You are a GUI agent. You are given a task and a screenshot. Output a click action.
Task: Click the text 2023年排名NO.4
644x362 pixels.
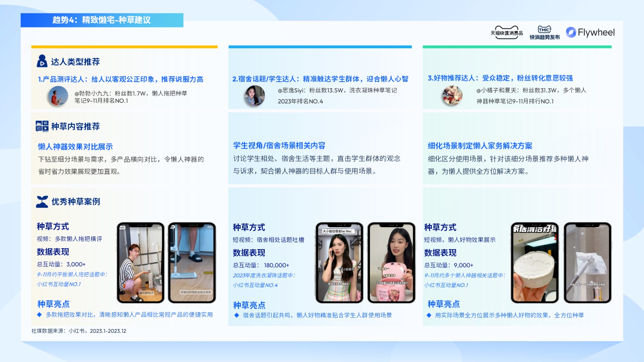tap(300, 101)
